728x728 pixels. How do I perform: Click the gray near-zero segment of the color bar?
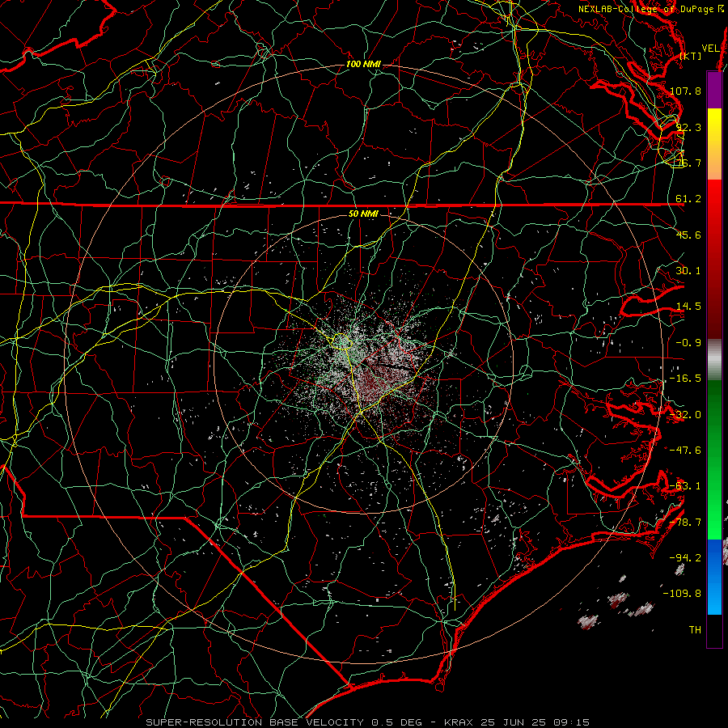coord(714,360)
